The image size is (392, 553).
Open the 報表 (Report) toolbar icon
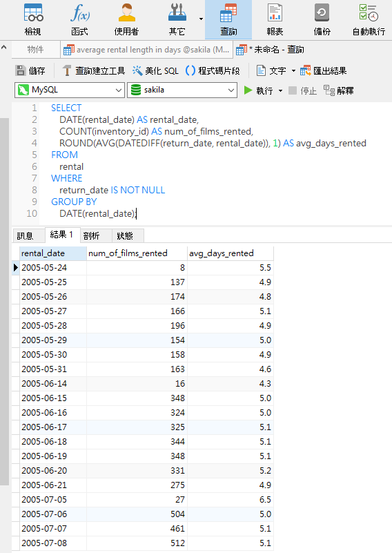pos(275,19)
